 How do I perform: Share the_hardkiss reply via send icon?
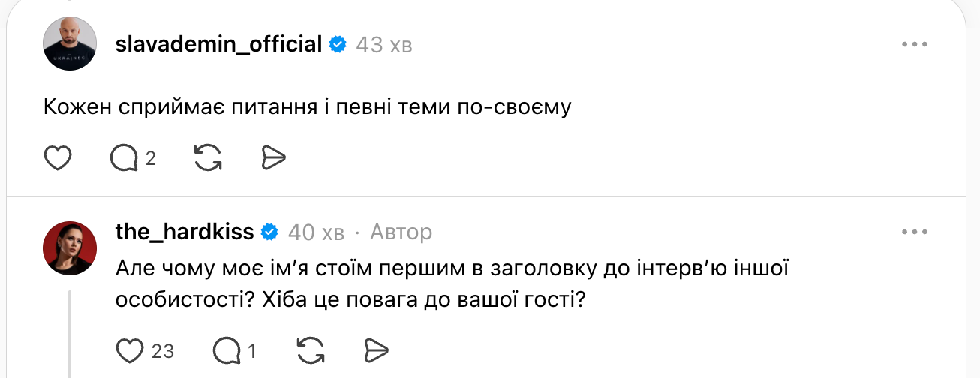click(376, 350)
